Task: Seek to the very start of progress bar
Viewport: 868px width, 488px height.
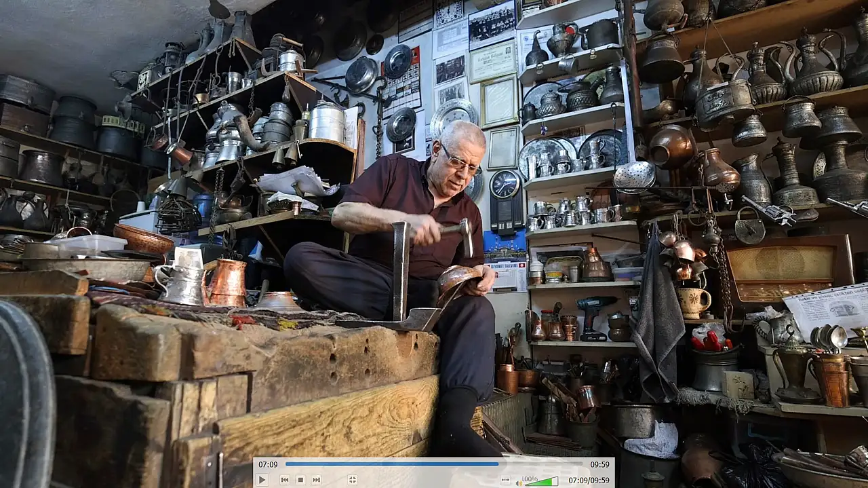Action: tap(286, 464)
